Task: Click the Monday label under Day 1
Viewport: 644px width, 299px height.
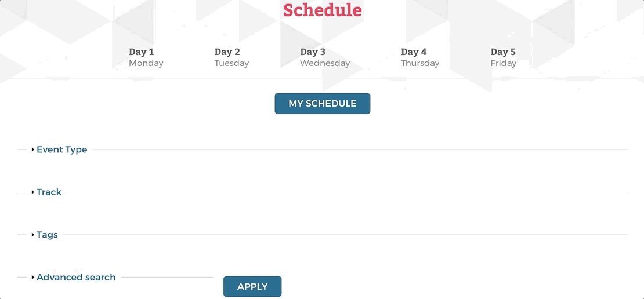Action: [x=146, y=63]
